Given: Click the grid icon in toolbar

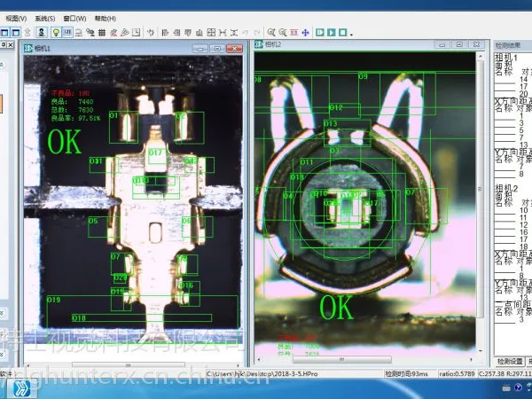Looking at the screenshot, I should 102,33.
